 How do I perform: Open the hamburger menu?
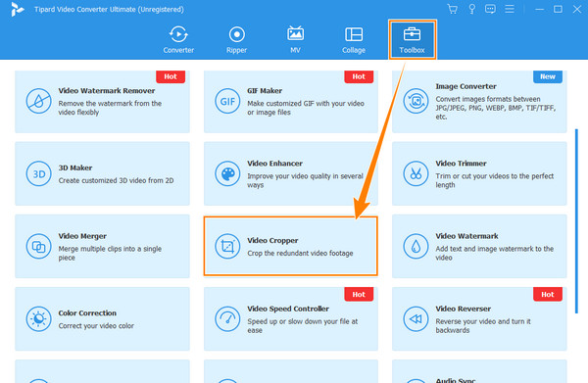click(510, 9)
